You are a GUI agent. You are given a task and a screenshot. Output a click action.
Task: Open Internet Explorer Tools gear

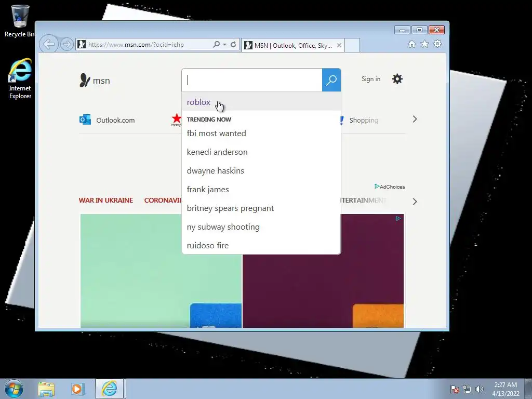[x=437, y=44]
